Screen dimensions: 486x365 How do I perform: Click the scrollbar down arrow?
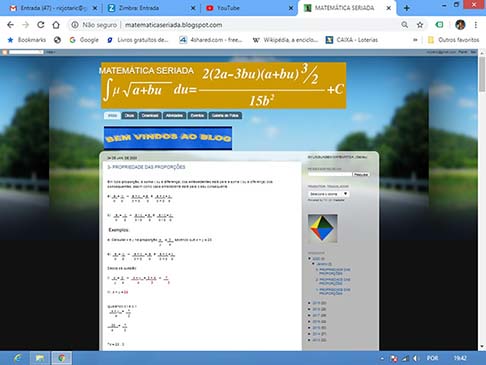click(482, 347)
